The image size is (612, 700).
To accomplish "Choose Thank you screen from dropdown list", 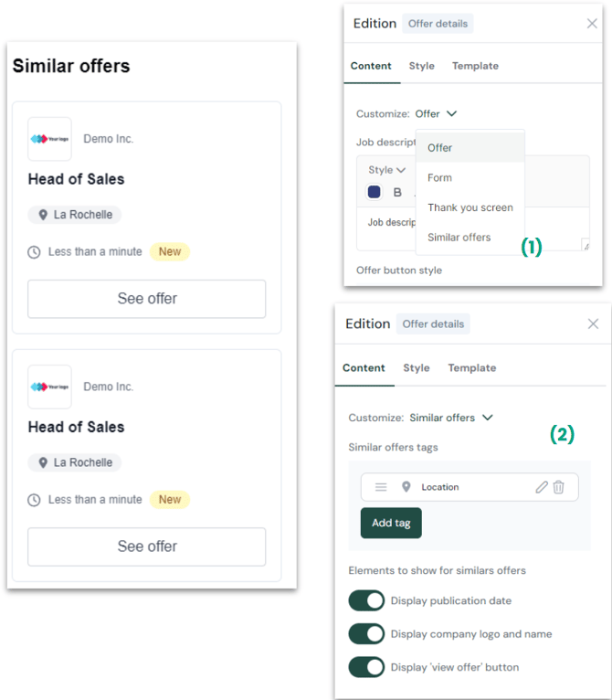I will [470, 207].
